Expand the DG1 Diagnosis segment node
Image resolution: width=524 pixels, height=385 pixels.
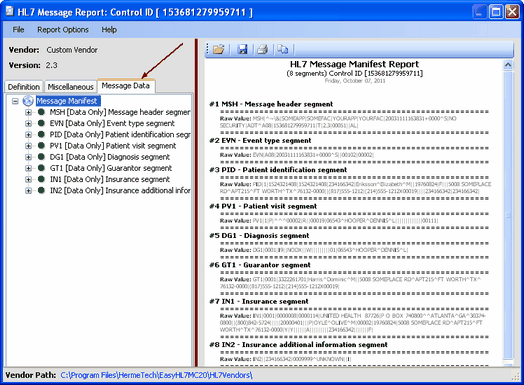point(28,157)
